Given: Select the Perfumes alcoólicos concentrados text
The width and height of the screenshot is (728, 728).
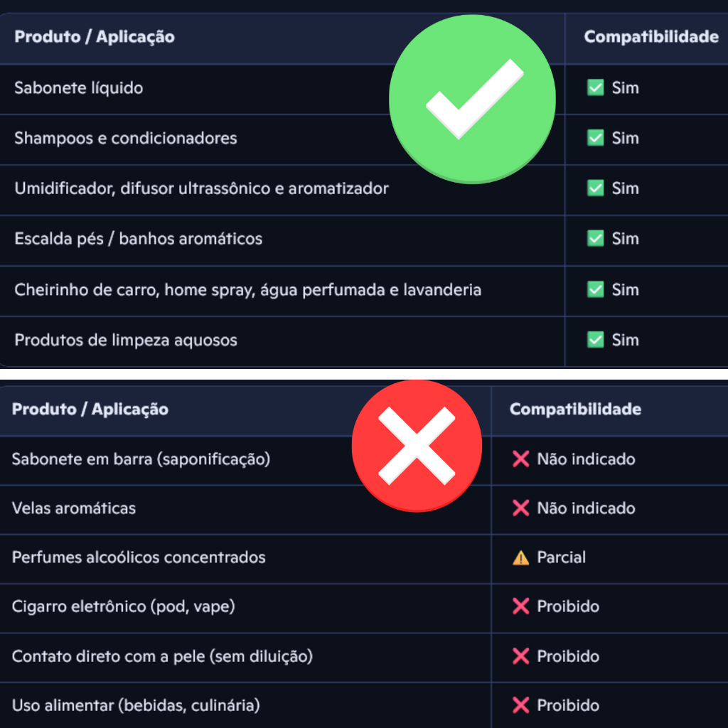Looking at the screenshot, I should click(139, 557).
